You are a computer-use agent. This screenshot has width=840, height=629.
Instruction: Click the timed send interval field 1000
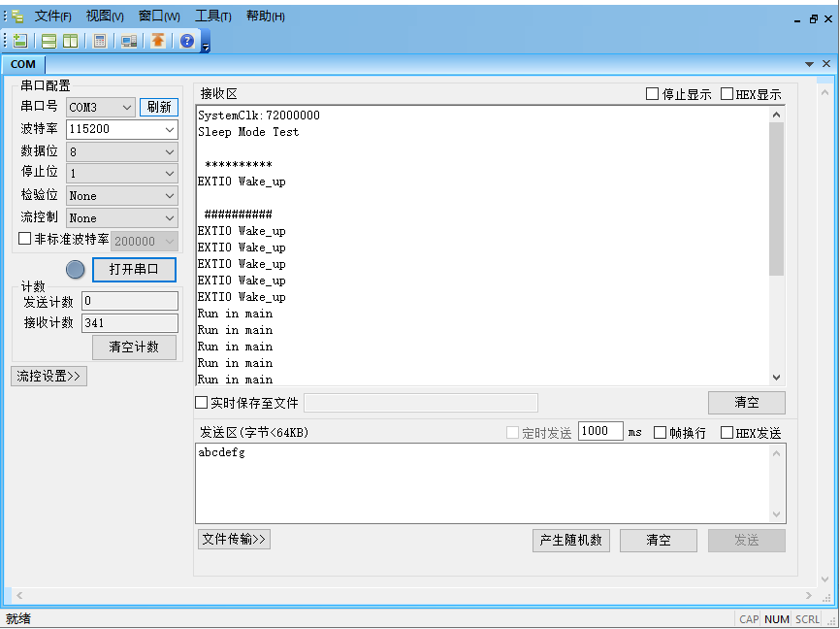(x=600, y=431)
